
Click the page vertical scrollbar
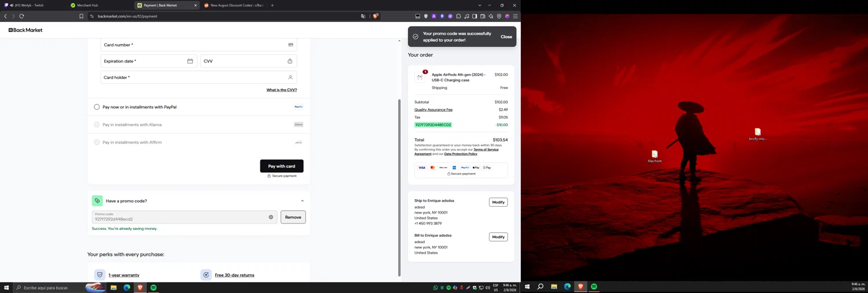(399, 188)
